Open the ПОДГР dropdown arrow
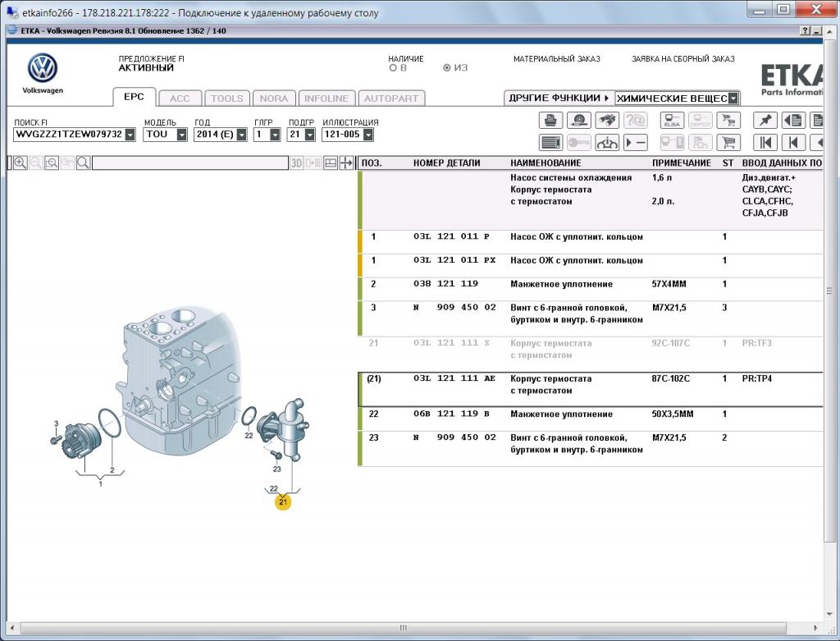The height and width of the screenshot is (641, 840). [x=309, y=135]
